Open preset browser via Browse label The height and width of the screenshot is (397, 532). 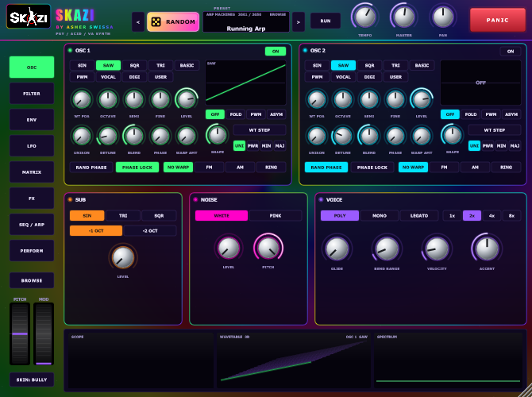pos(278,14)
